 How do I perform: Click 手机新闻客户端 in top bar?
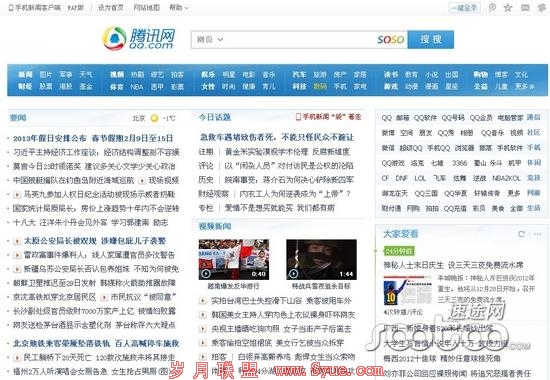38,7
